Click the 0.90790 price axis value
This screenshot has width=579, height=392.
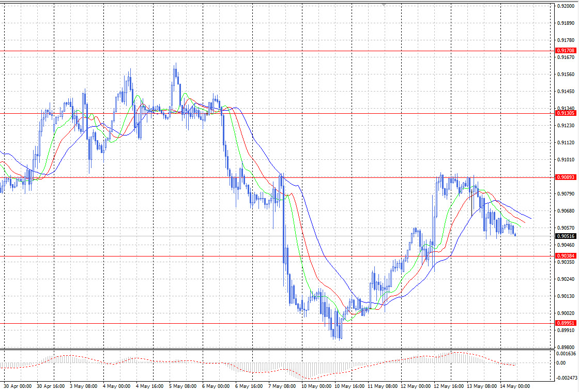[566, 194]
